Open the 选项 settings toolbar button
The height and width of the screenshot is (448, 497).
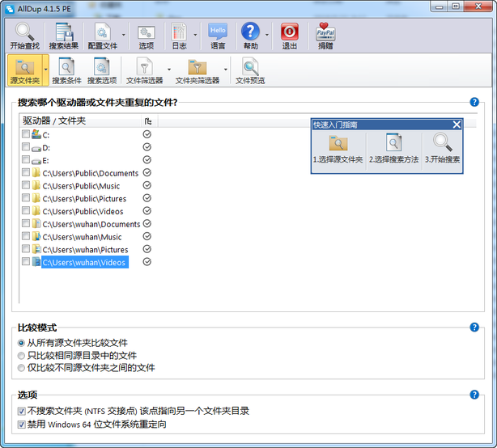147,36
